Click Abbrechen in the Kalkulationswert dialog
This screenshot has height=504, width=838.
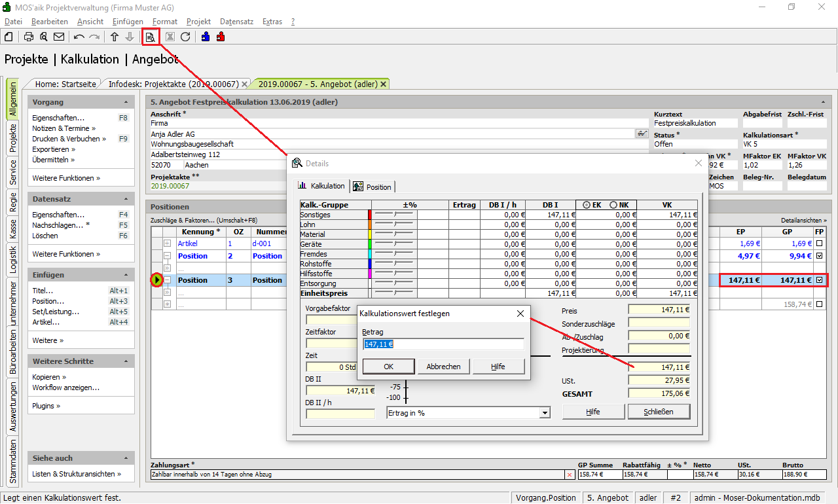(443, 367)
